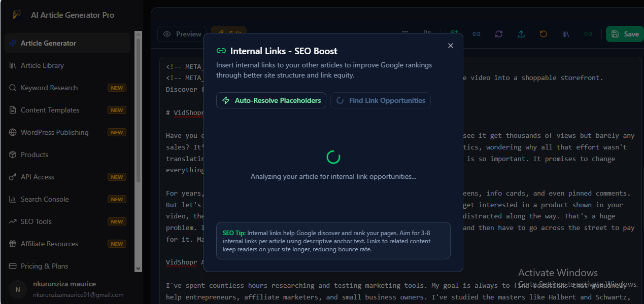Click user name nkurunziza maurice
This screenshot has height=304, width=644.
click(x=64, y=284)
